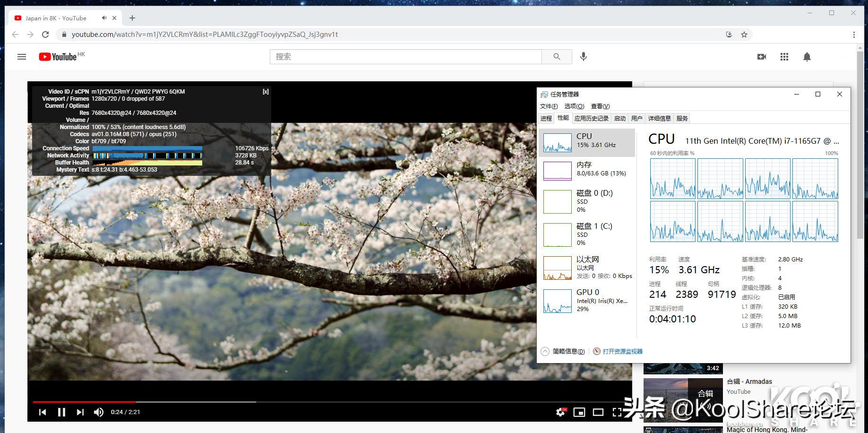This screenshot has height=433, width=868.
Task: Select GPU 0 in performance sidebar
Action: pyautogui.click(x=587, y=301)
